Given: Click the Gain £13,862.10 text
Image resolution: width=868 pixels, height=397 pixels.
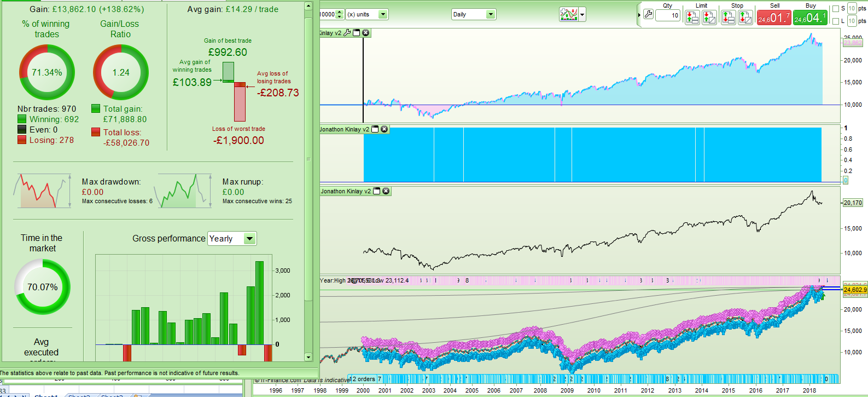Looking at the screenshot, I should (87, 9).
